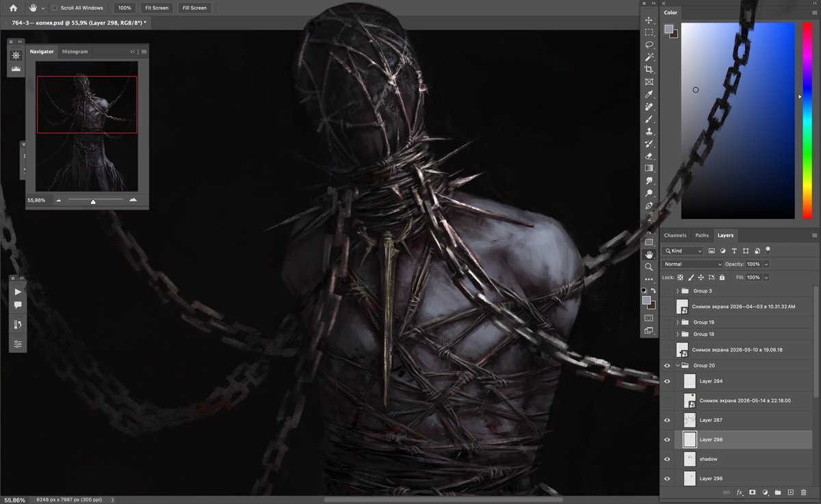Click the Fit Screen button
The height and width of the screenshot is (504, 821).
click(x=157, y=8)
